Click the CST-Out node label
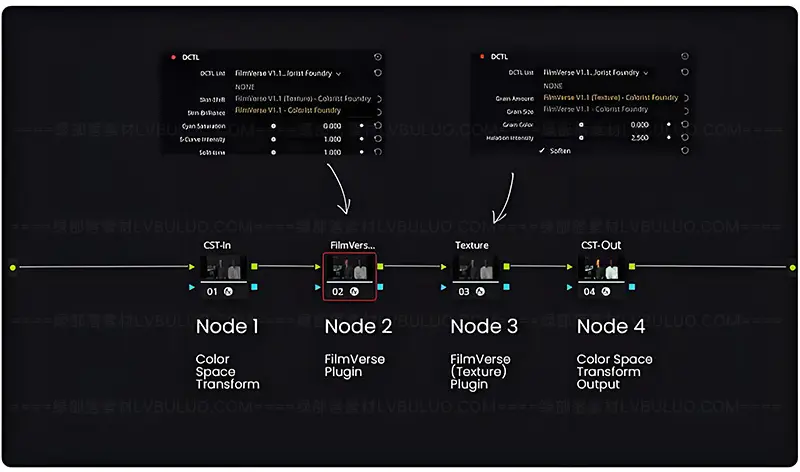Viewport: 800px width, 472px height. [601, 245]
